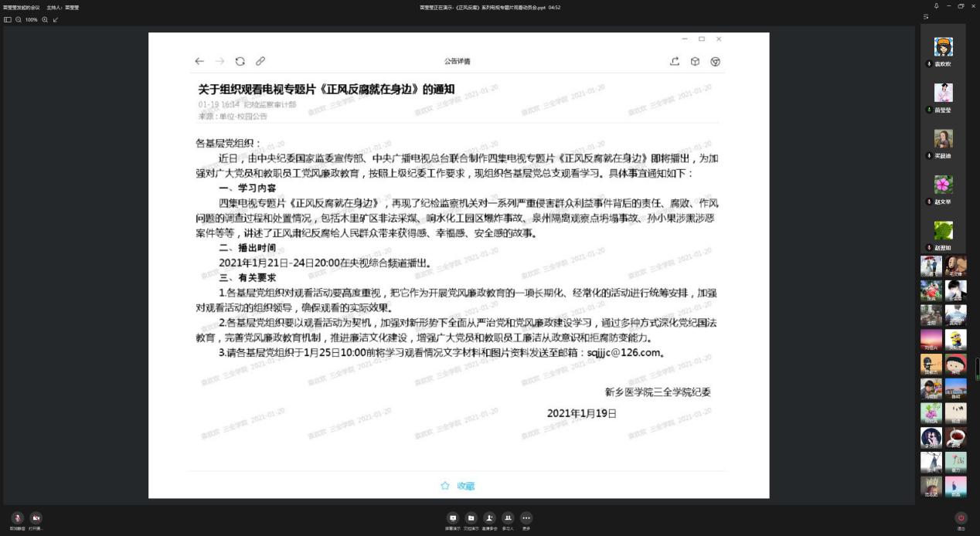
Task: Select participant 买晨迪's avatar
Action: point(943,138)
